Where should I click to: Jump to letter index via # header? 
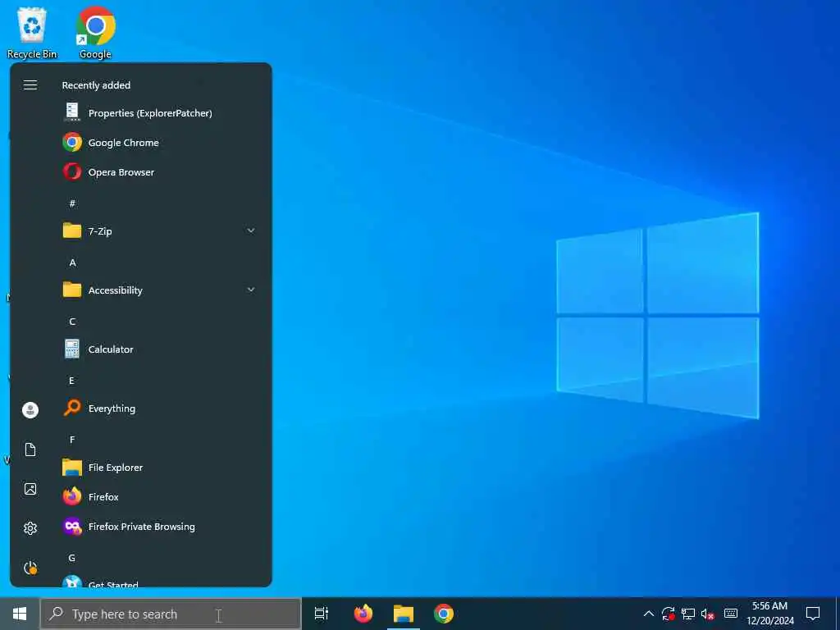click(x=72, y=203)
